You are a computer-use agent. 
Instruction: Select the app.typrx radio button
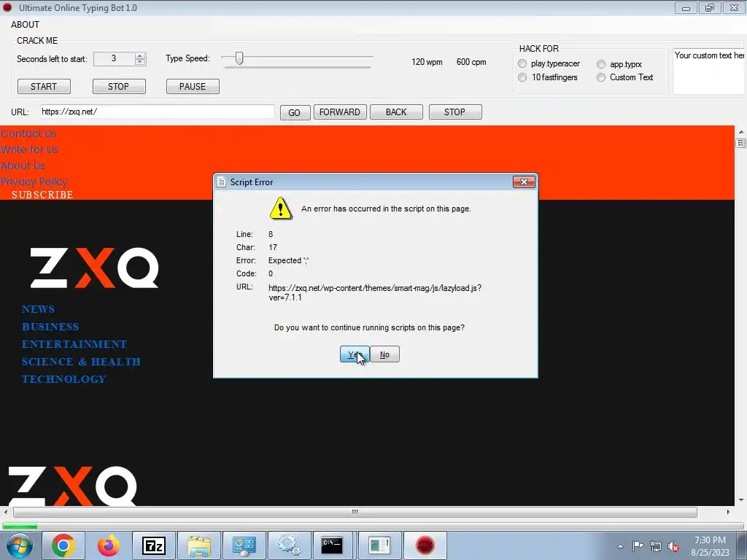601,64
